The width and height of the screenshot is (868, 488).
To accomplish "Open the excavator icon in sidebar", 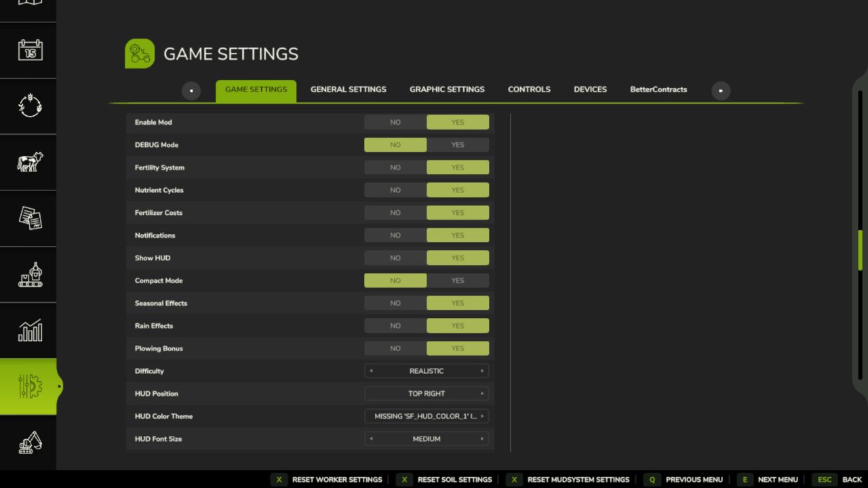I will coord(29,443).
